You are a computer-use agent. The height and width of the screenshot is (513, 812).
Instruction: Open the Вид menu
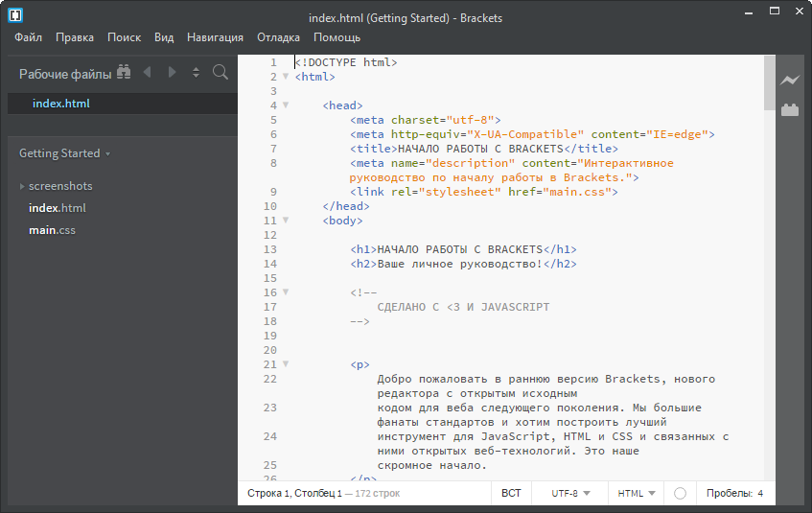(x=164, y=37)
